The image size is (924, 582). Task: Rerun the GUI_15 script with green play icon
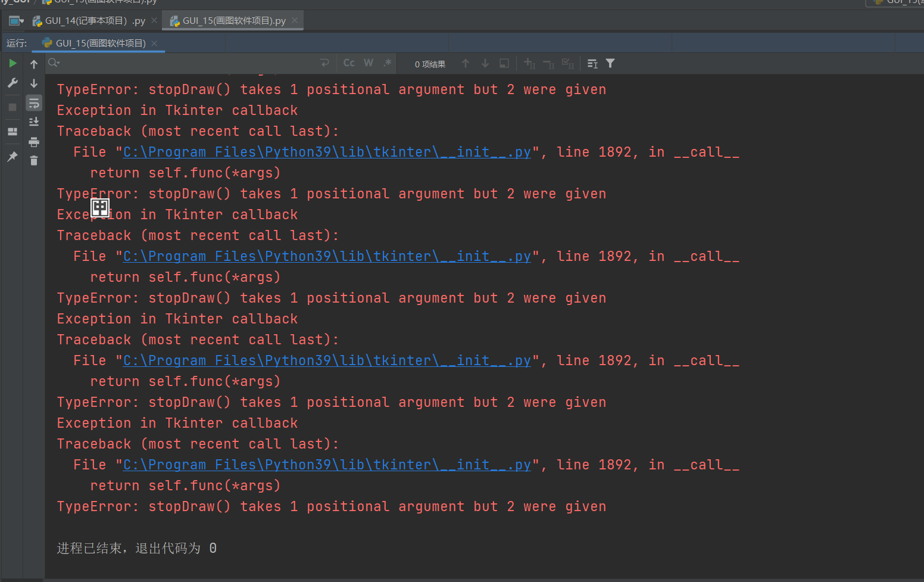(13, 63)
